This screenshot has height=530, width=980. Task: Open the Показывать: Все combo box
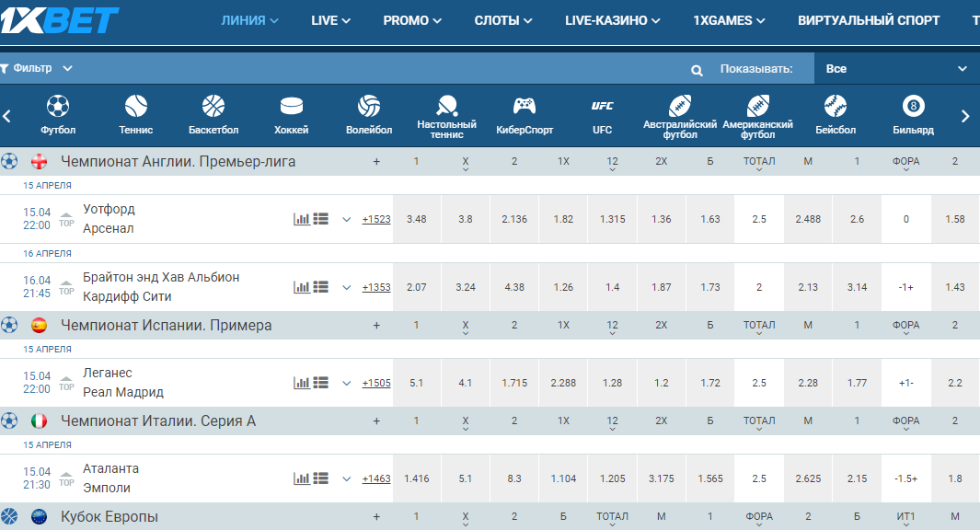click(897, 69)
